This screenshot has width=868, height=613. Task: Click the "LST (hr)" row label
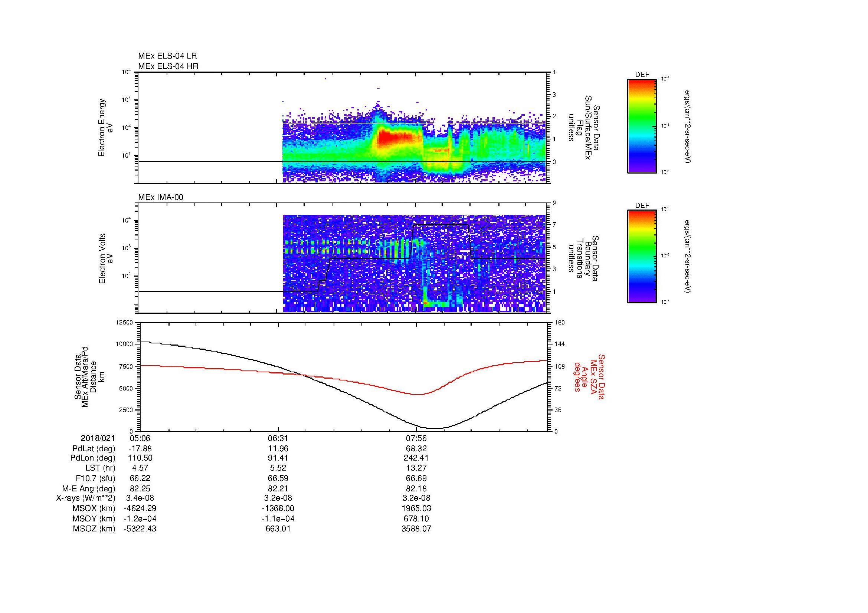point(100,468)
